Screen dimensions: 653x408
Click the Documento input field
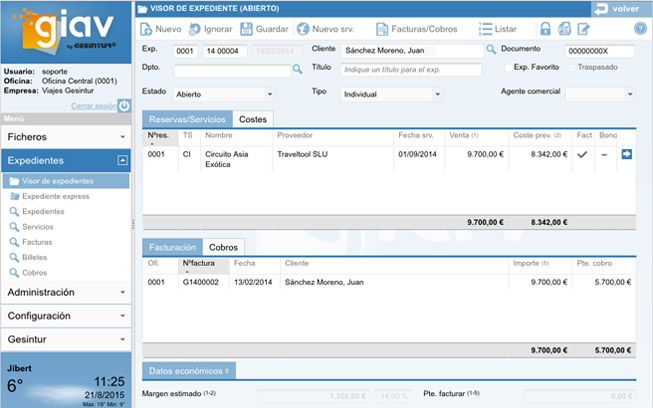(x=600, y=51)
